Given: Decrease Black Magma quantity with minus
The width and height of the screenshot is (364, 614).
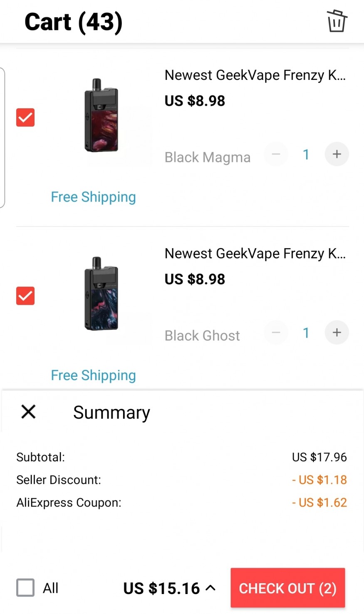Looking at the screenshot, I should [276, 154].
